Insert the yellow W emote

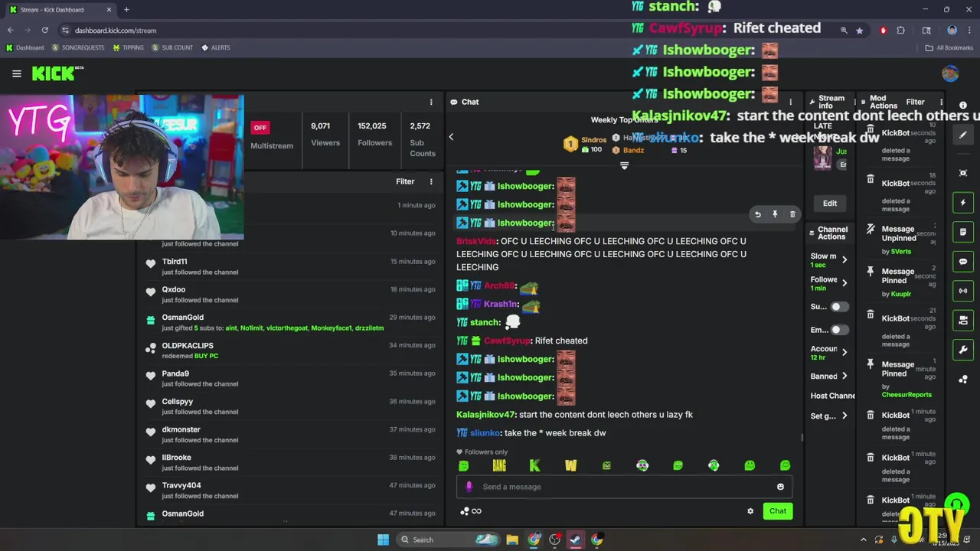coord(570,465)
